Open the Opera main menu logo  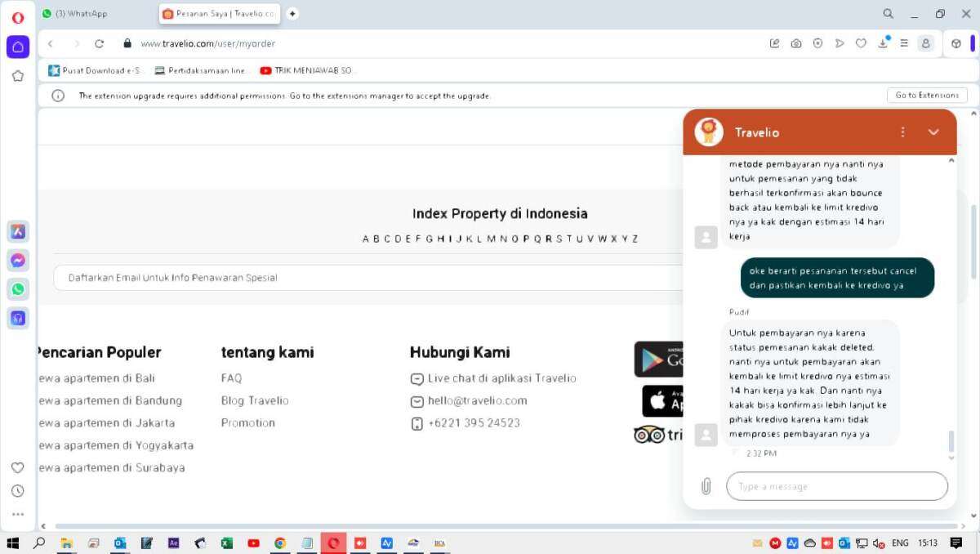tap(18, 17)
